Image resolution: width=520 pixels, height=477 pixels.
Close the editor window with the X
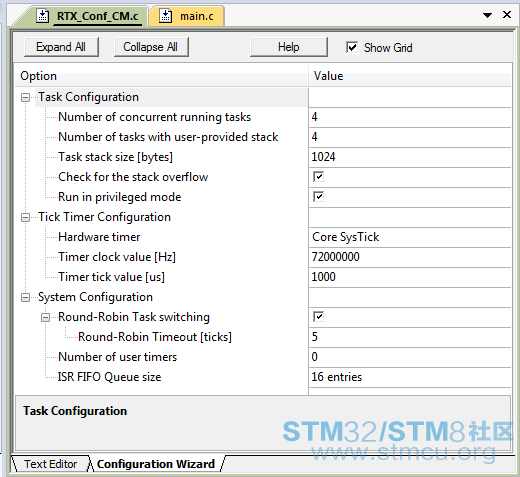coord(507,14)
